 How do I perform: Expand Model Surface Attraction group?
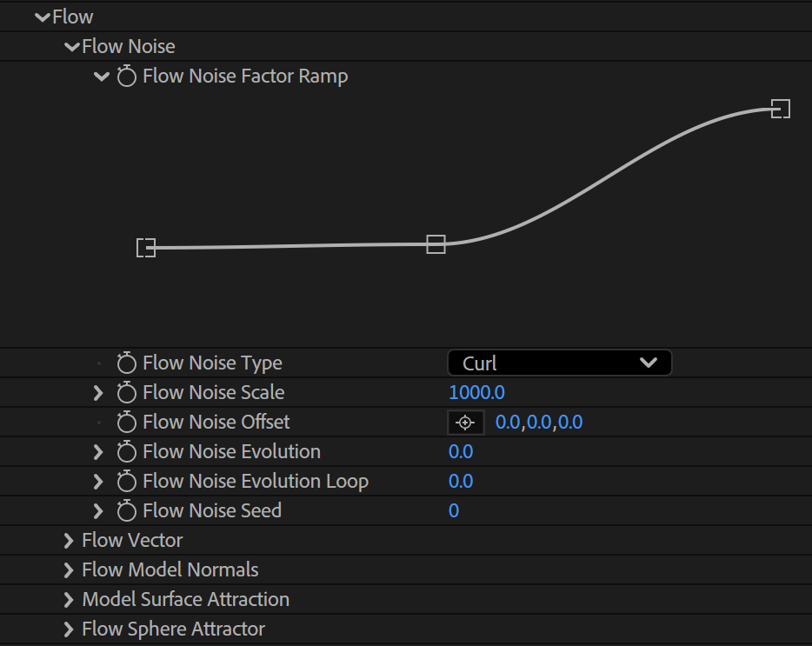pos(69,599)
